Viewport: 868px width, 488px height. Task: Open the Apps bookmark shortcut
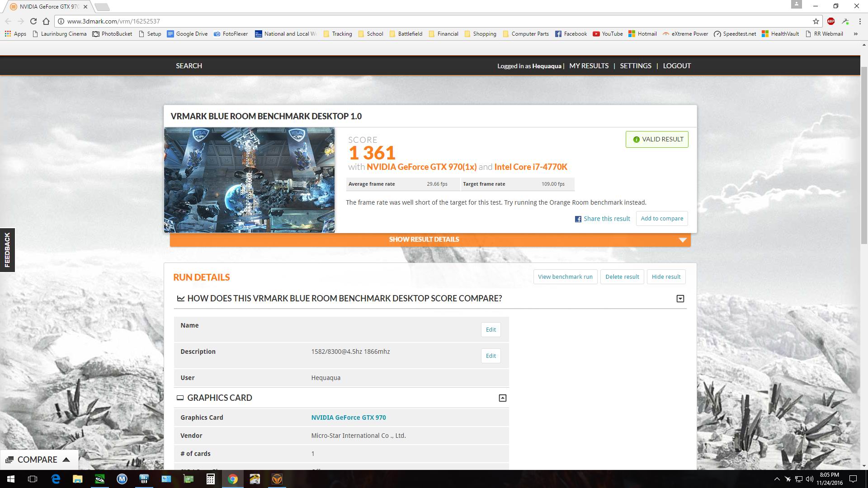point(15,34)
